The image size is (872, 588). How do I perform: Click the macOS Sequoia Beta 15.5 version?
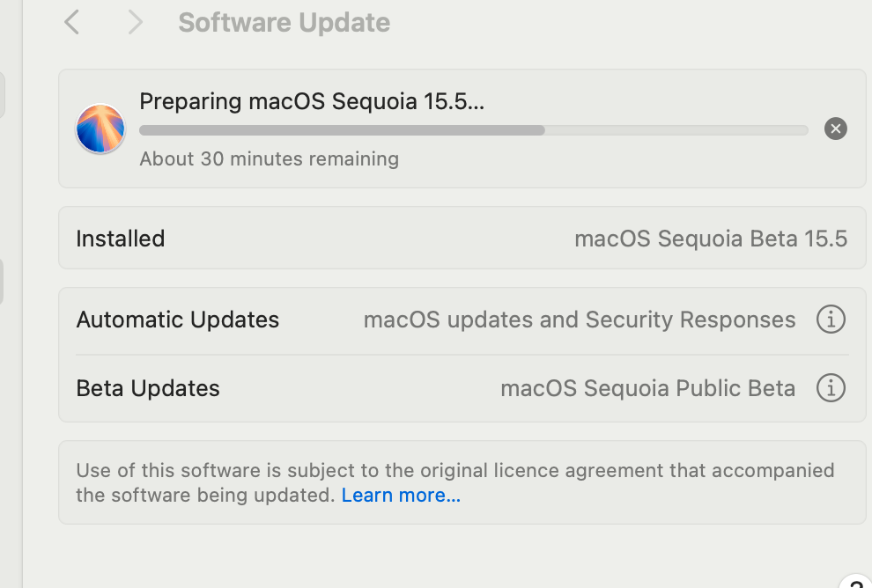(x=710, y=239)
